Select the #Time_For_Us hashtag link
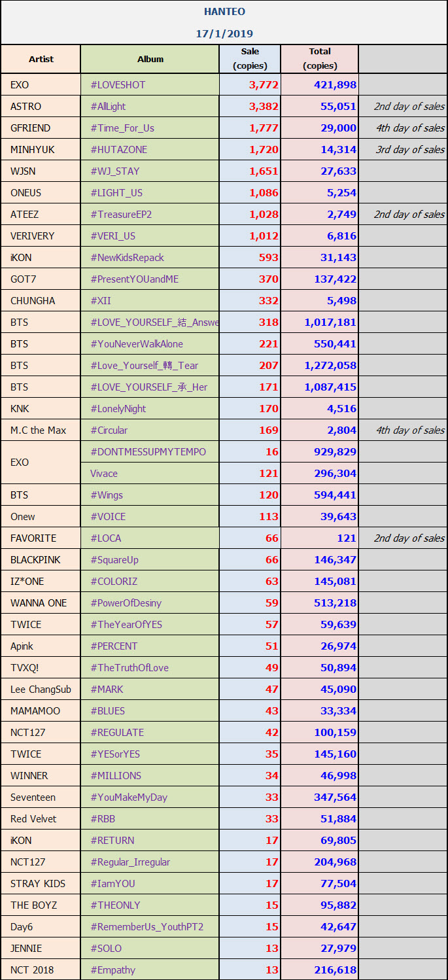Image resolution: width=448 pixels, height=980 pixels. click(x=122, y=128)
